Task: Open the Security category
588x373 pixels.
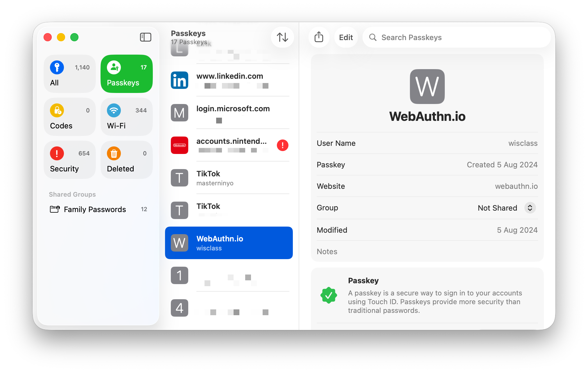Action: click(70, 160)
